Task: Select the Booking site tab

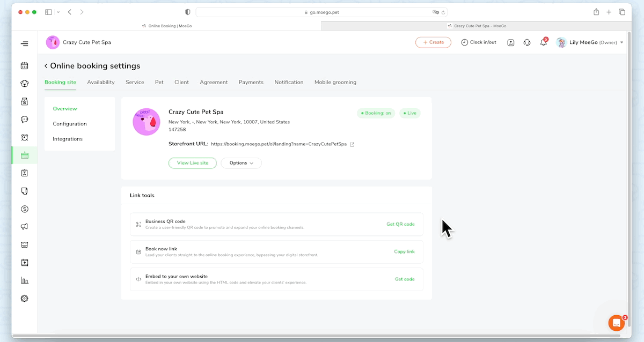Action: (60, 82)
